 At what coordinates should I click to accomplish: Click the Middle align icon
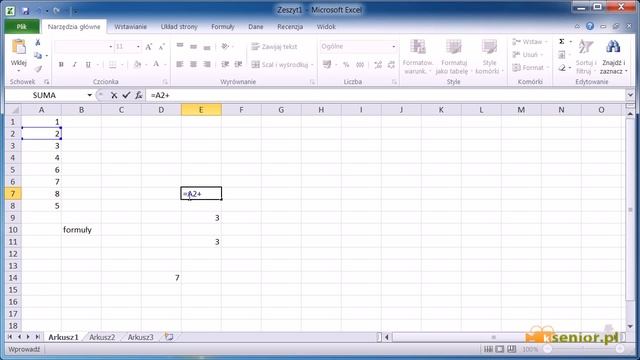pos(193,47)
